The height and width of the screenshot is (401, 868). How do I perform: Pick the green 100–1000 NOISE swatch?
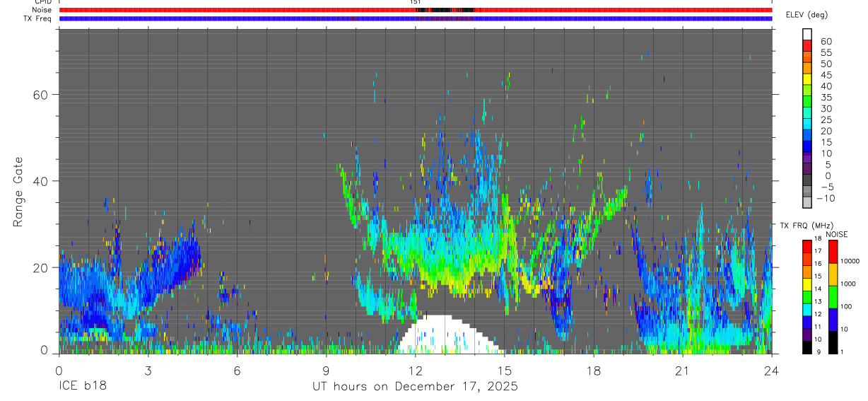833,296
